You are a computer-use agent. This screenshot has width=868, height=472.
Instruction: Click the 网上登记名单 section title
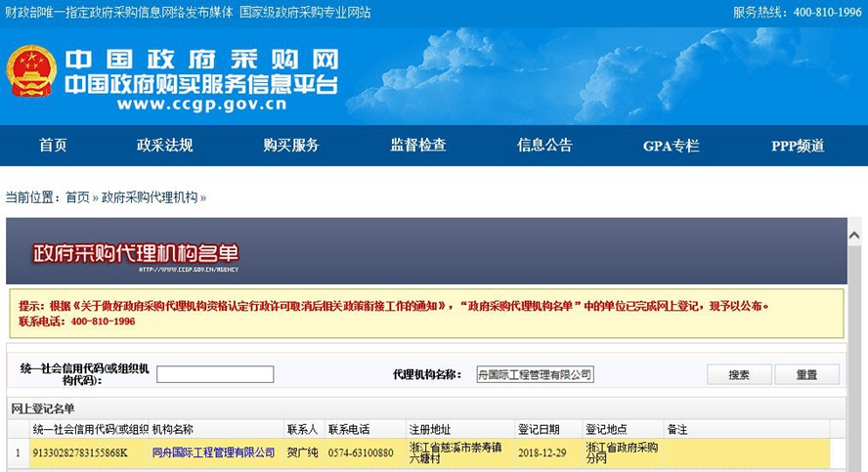click(43, 408)
